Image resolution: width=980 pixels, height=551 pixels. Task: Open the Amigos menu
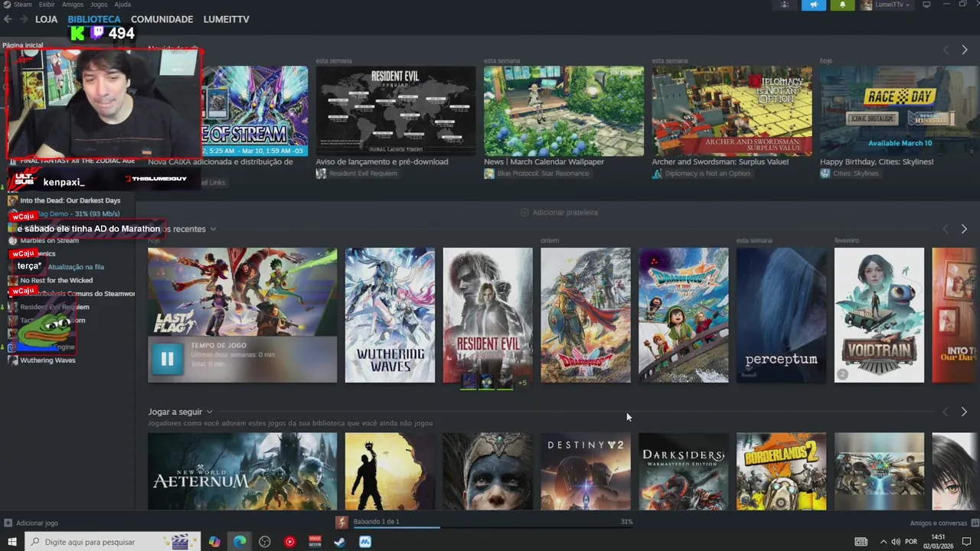(73, 5)
